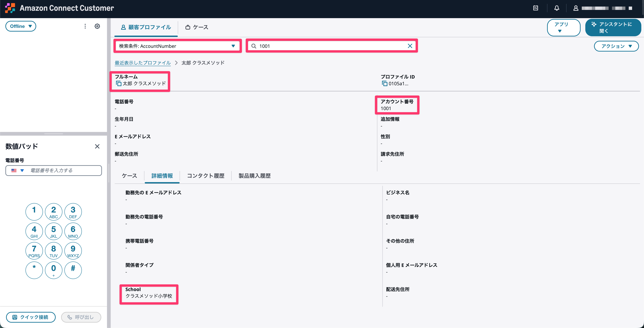Image resolution: width=644 pixels, height=328 pixels.
Task: Click アシスタントに聞く button
Action: coord(613,28)
